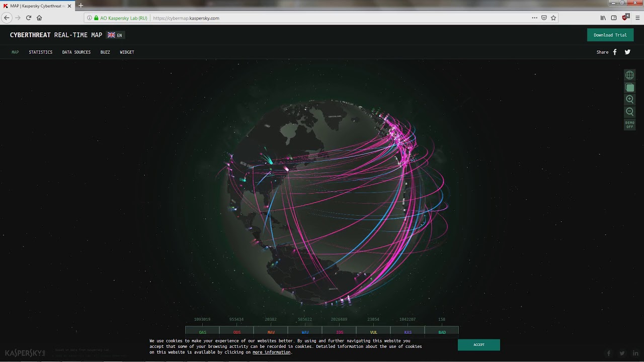
Task: Select the MAP menu item
Action: (15, 52)
